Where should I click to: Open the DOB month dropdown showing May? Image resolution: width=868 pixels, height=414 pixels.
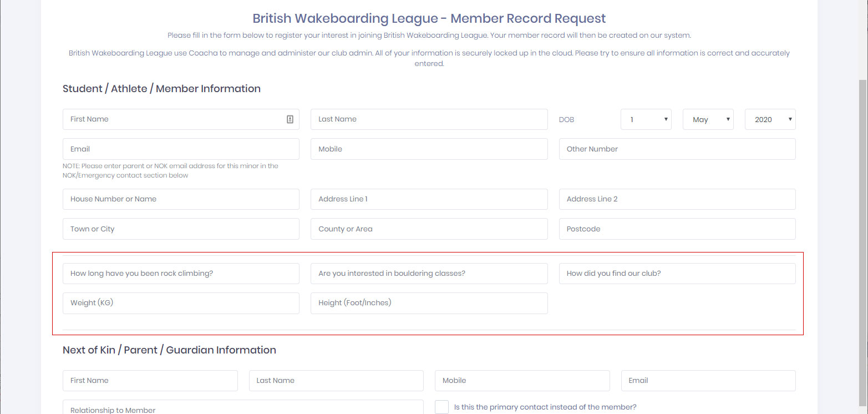(708, 119)
